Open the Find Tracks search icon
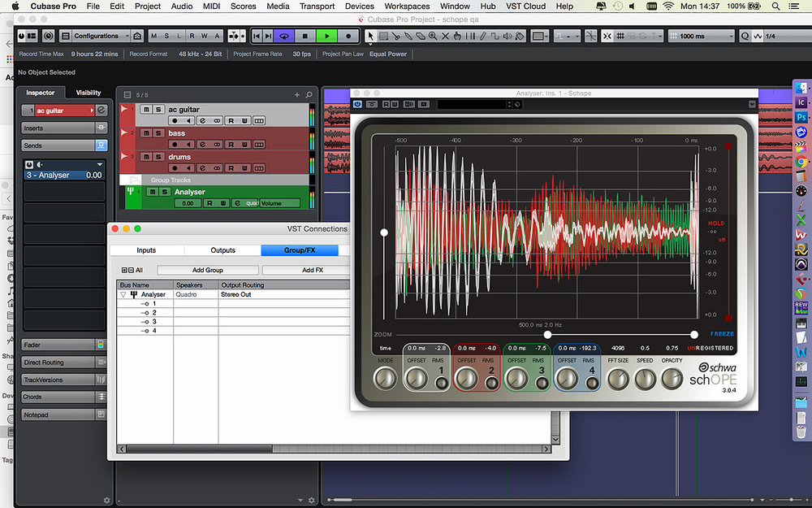Screen dimensions: 812x508 coord(309,95)
